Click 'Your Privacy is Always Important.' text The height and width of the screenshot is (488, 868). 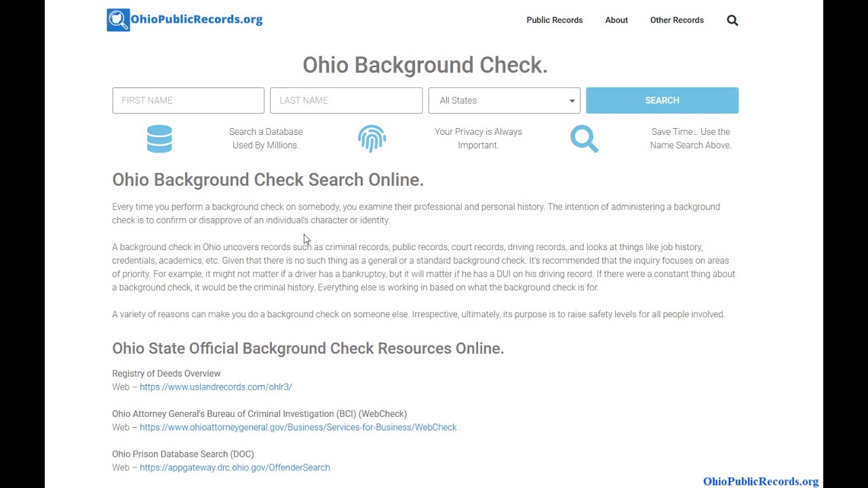coord(478,138)
